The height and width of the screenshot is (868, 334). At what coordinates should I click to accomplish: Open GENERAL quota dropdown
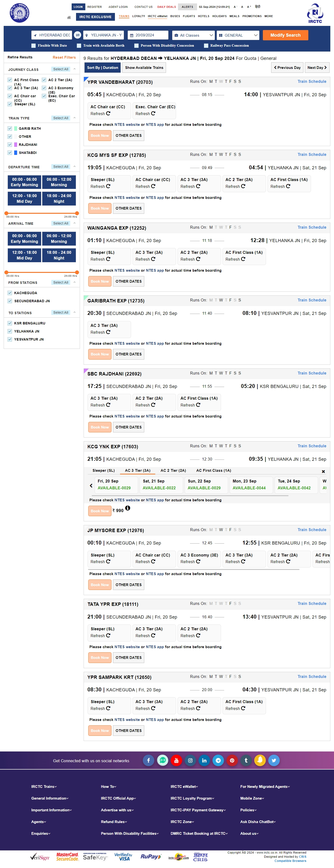[238, 35]
